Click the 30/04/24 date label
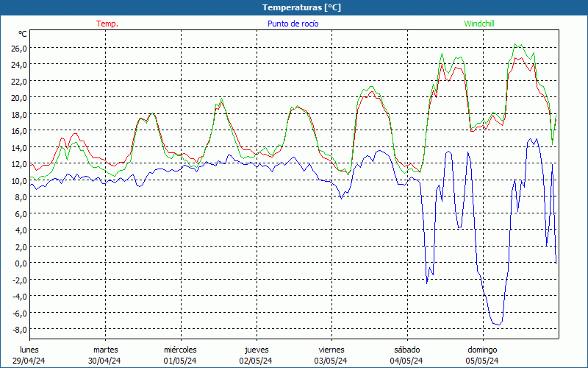Screen dimensions: 588x368 pyautogui.click(x=104, y=361)
